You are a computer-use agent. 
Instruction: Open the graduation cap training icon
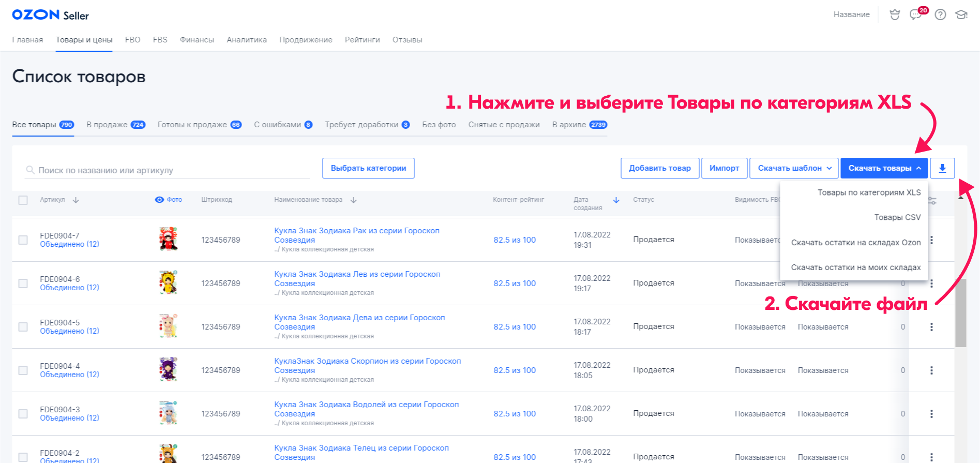pyautogui.click(x=961, y=14)
